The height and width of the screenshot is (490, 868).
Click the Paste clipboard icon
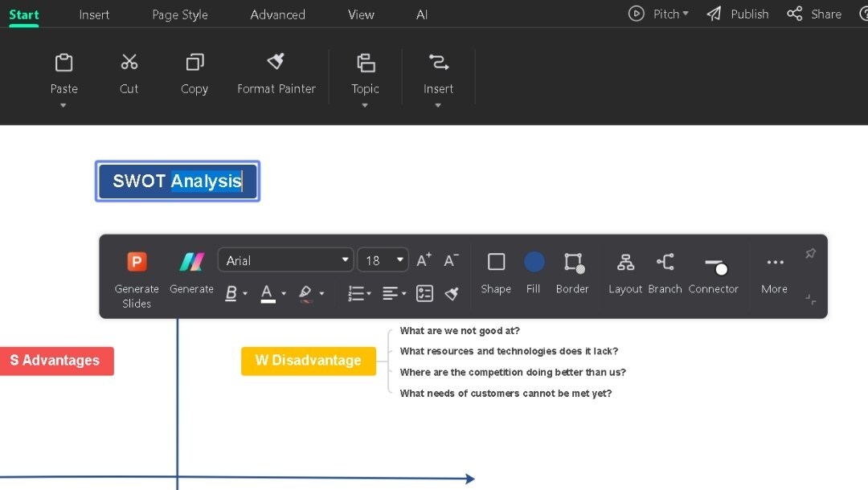(63, 63)
